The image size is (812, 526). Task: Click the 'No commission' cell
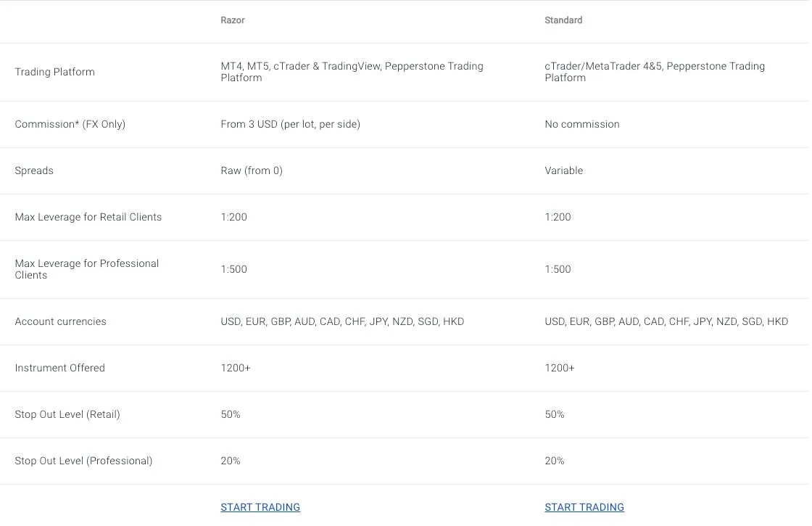582,124
